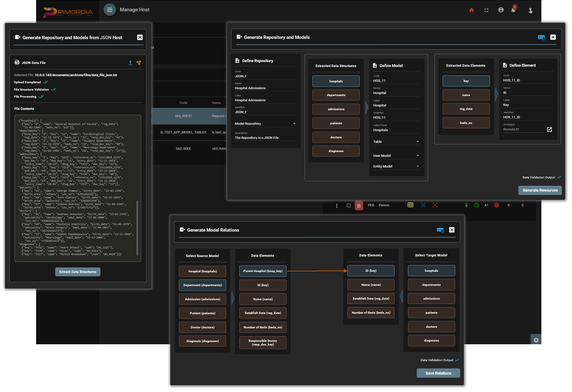Viewport: 572px width, 392px height.
Task: Go to home via the house icon
Action: coord(472,10)
